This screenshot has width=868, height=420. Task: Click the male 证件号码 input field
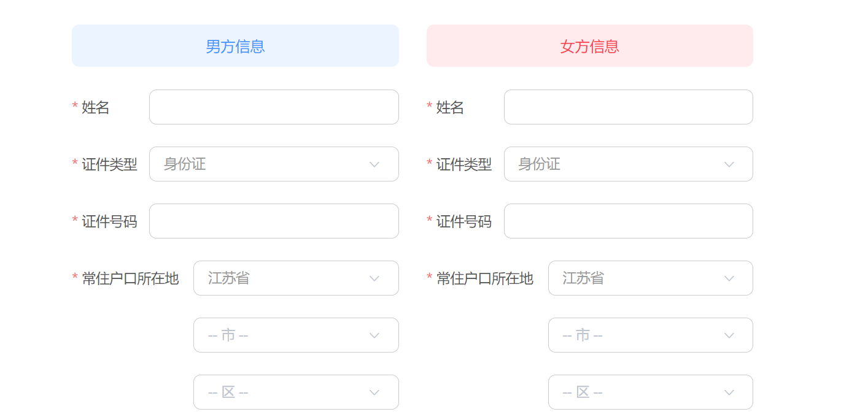(x=274, y=221)
